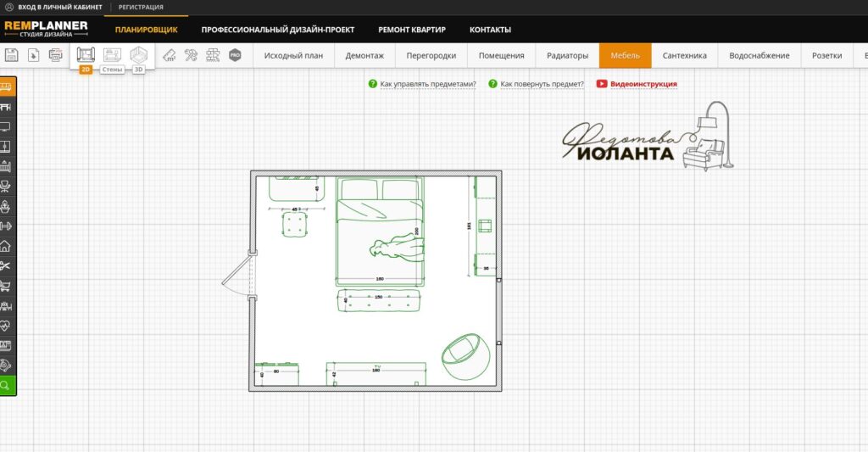Image resolution: width=868 pixels, height=452 pixels.
Task: Open the Сантехника tab
Action: click(685, 55)
